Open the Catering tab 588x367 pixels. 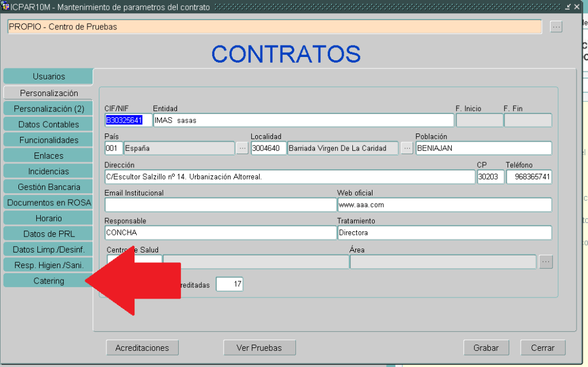click(48, 281)
